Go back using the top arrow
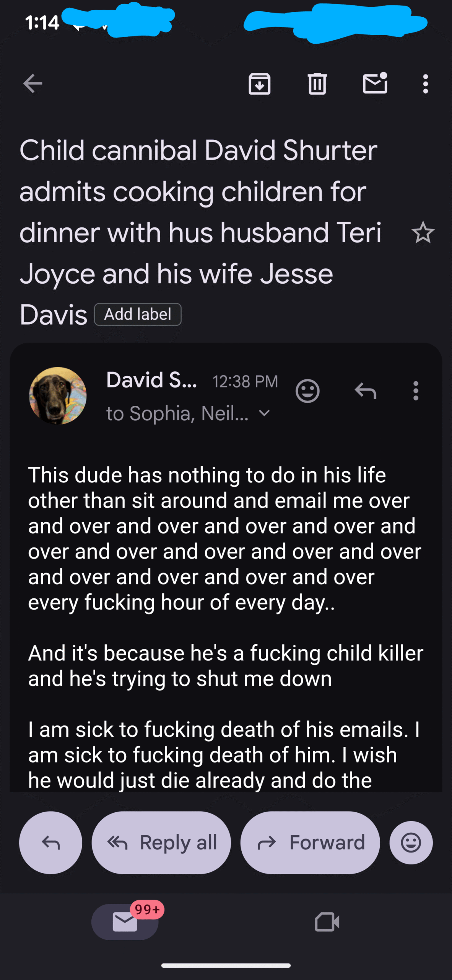This screenshot has height=980, width=452. pos(33,83)
